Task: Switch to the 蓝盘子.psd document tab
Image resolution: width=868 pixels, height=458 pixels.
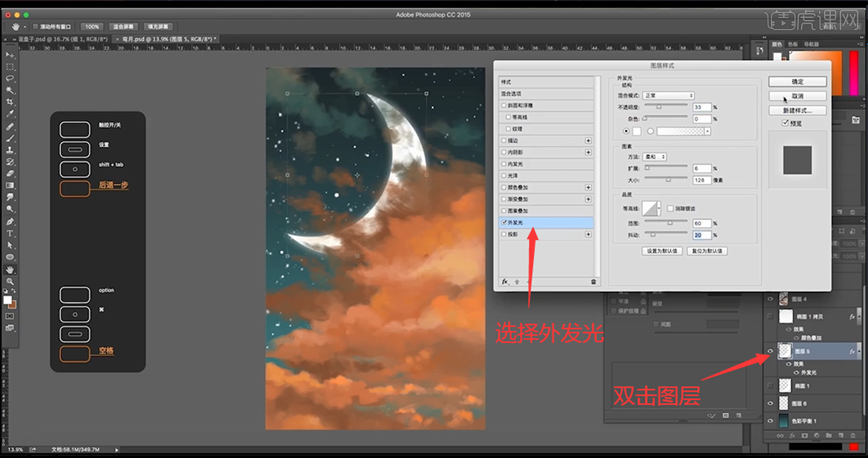Action: pyautogui.click(x=62, y=39)
